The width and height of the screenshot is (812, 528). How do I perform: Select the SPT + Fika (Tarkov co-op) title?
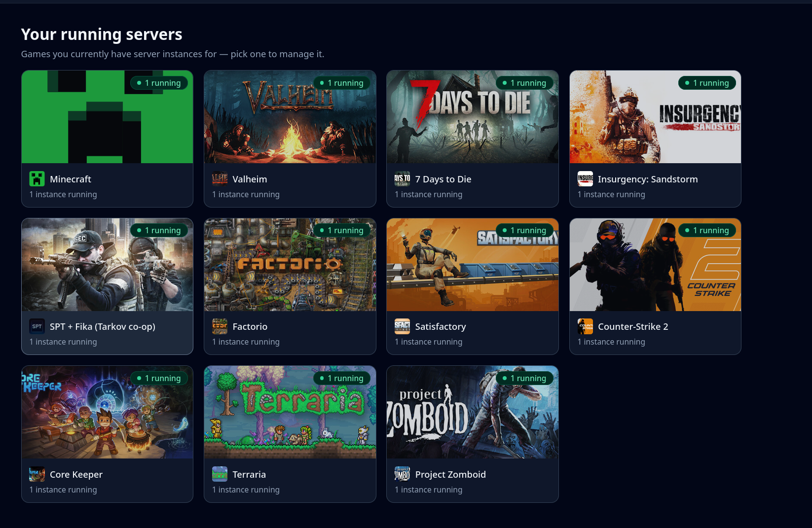[103, 326]
